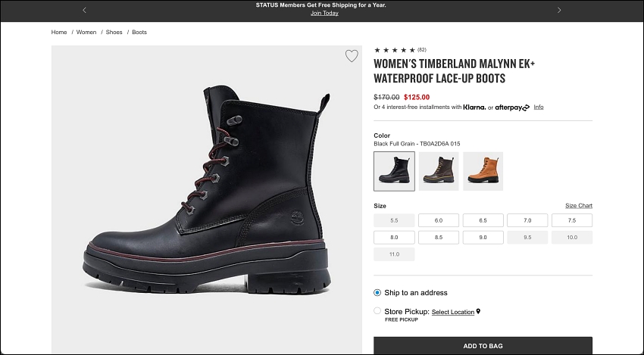The image size is (644, 355).
Task: Choose the Black Full Grain boot swatch
Action: tap(394, 171)
